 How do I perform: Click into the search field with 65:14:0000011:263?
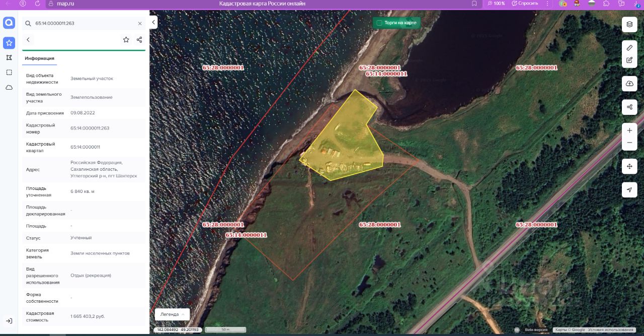click(84, 23)
